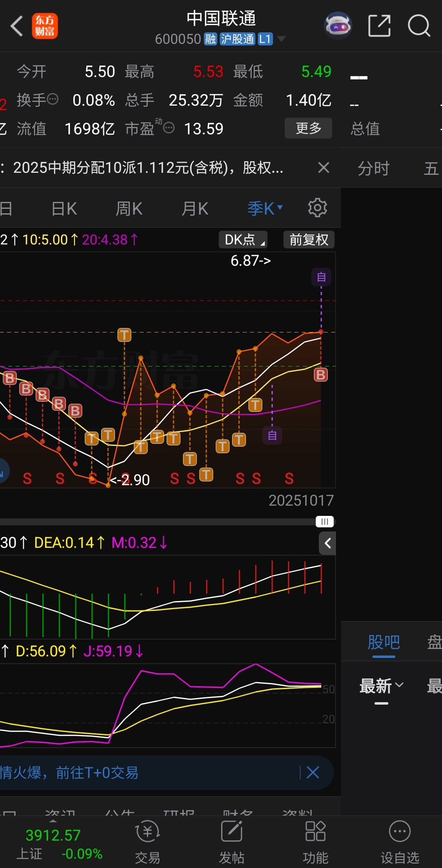Tap the top purple 自 marker
442x868 pixels.
321,277
